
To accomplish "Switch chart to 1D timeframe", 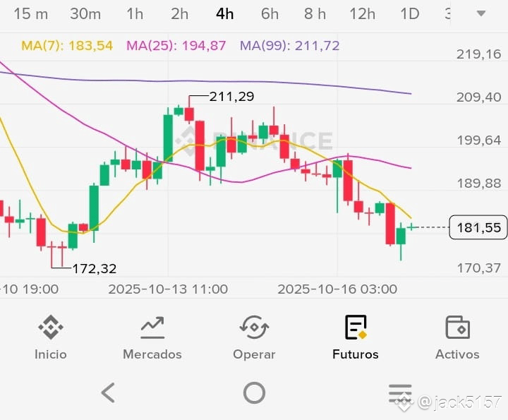I will 410,14.
